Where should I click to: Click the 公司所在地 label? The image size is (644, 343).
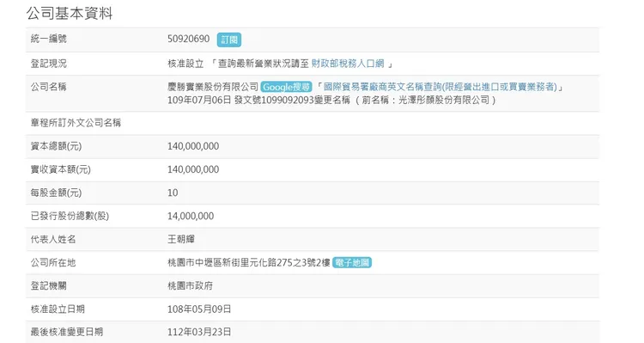pos(53,262)
